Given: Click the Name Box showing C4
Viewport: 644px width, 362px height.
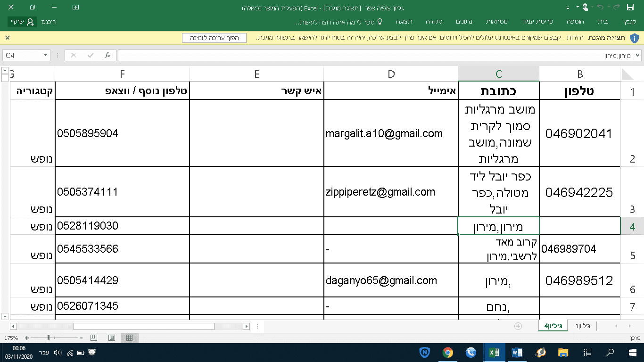Looking at the screenshot, I should pyautogui.click(x=23, y=56).
